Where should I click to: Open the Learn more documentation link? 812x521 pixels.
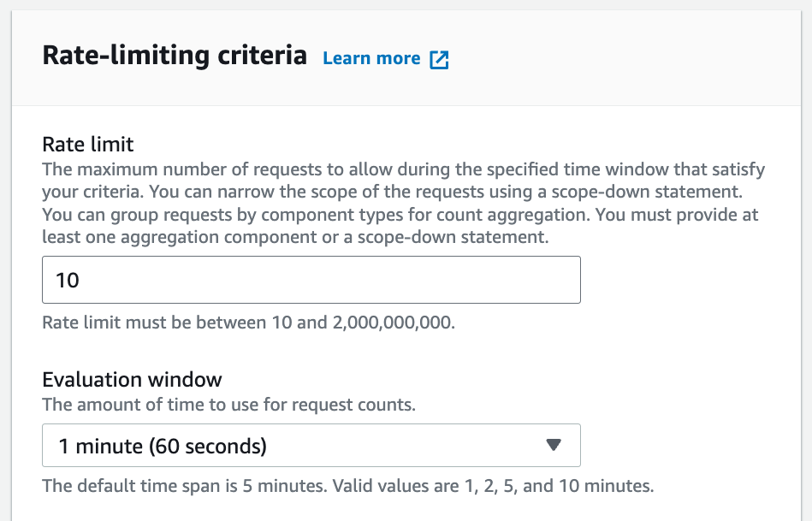tap(371, 58)
